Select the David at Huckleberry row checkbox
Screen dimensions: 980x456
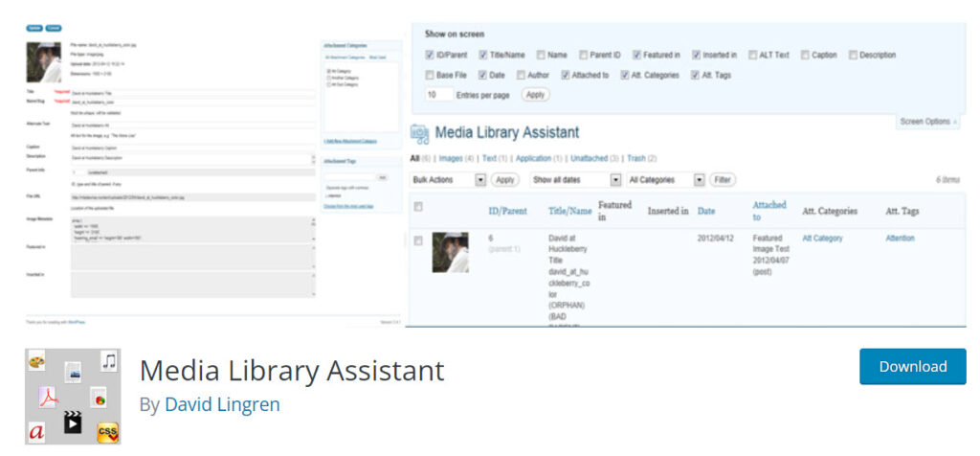pyautogui.click(x=419, y=240)
